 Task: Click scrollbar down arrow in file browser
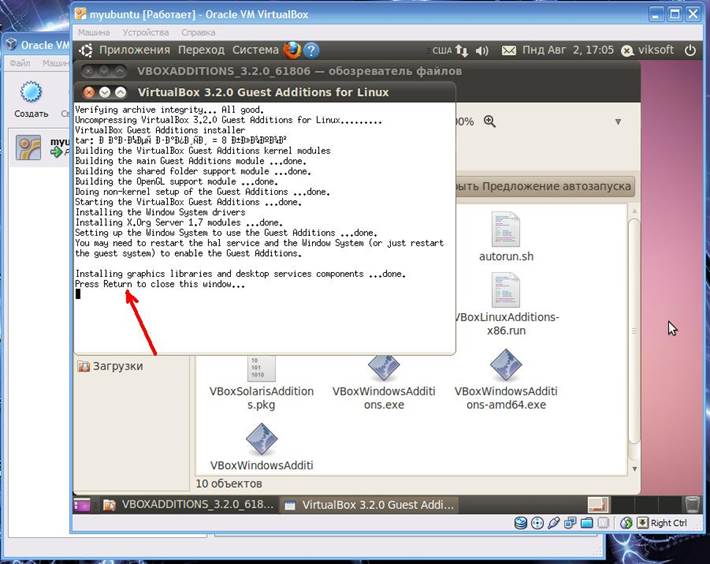634,469
